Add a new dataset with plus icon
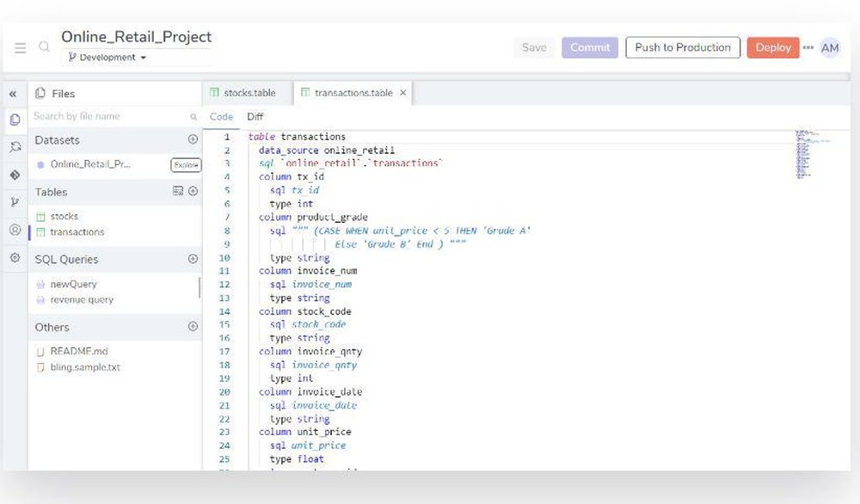860x504 pixels. (x=193, y=139)
